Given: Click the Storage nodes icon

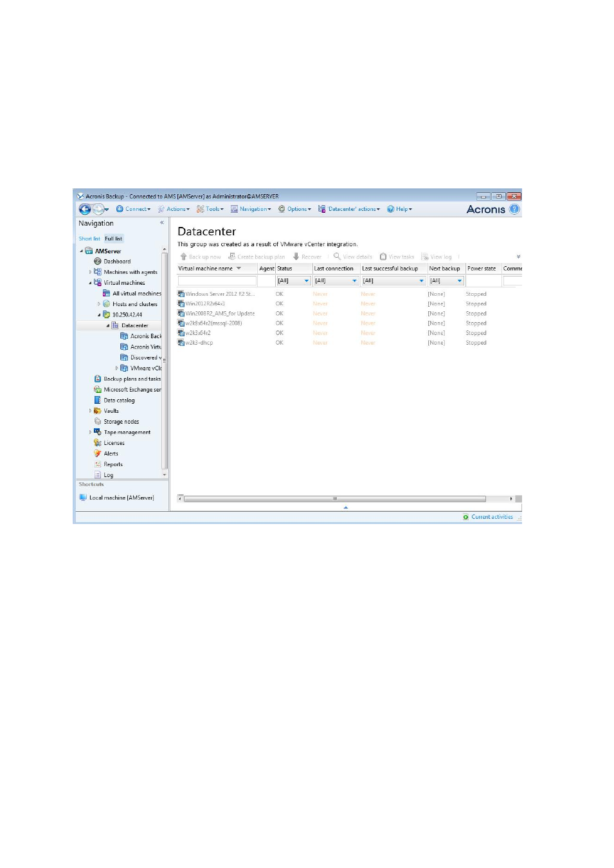Looking at the screenshot, I should click(98, 421).
